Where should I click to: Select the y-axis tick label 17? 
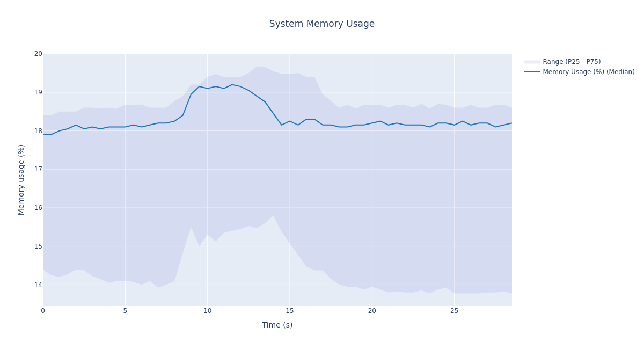pos(38,169)
